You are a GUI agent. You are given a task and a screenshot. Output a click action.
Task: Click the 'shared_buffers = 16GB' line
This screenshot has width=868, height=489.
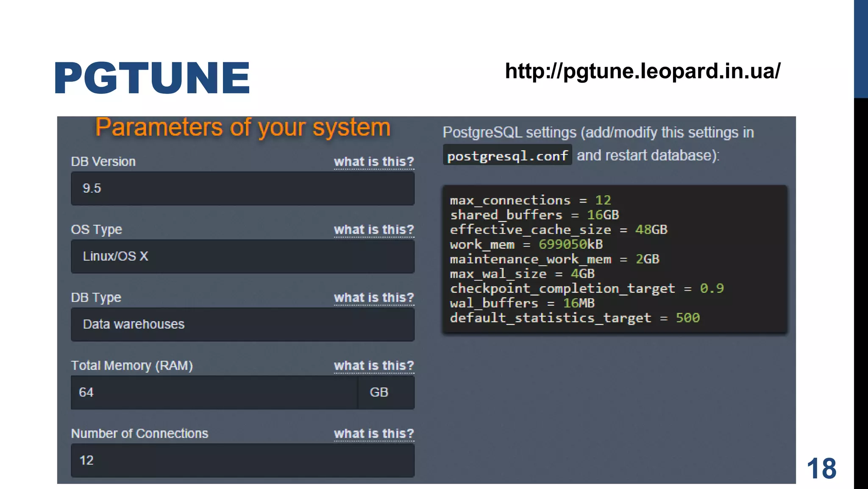point(534,215)
